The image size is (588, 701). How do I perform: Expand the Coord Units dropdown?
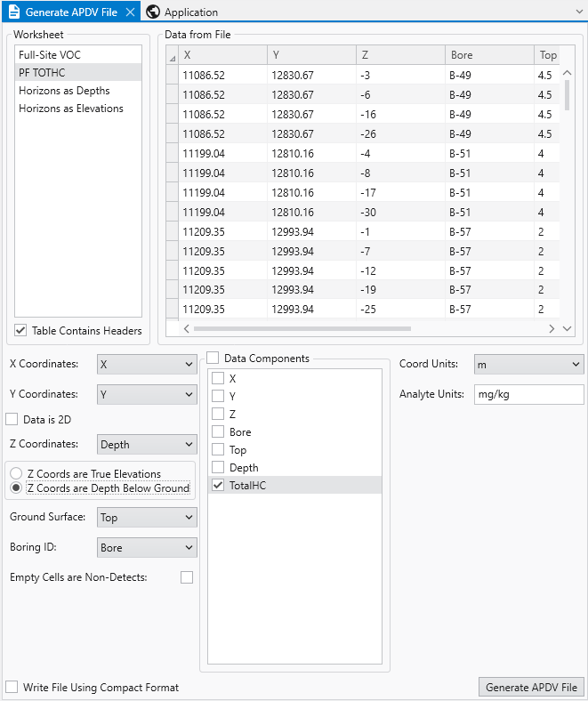(x=528, y=365)
